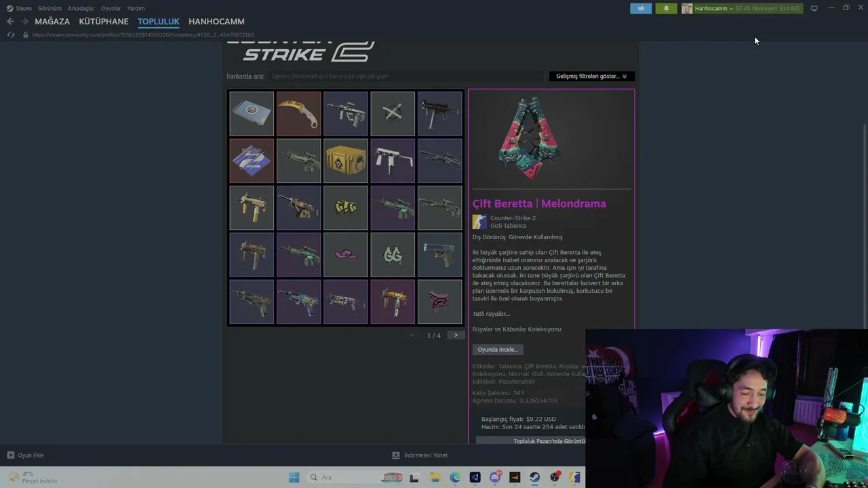Switch to the MAĞAZA tab
This screenshot has width=868, height=488.
click(52, 22)
